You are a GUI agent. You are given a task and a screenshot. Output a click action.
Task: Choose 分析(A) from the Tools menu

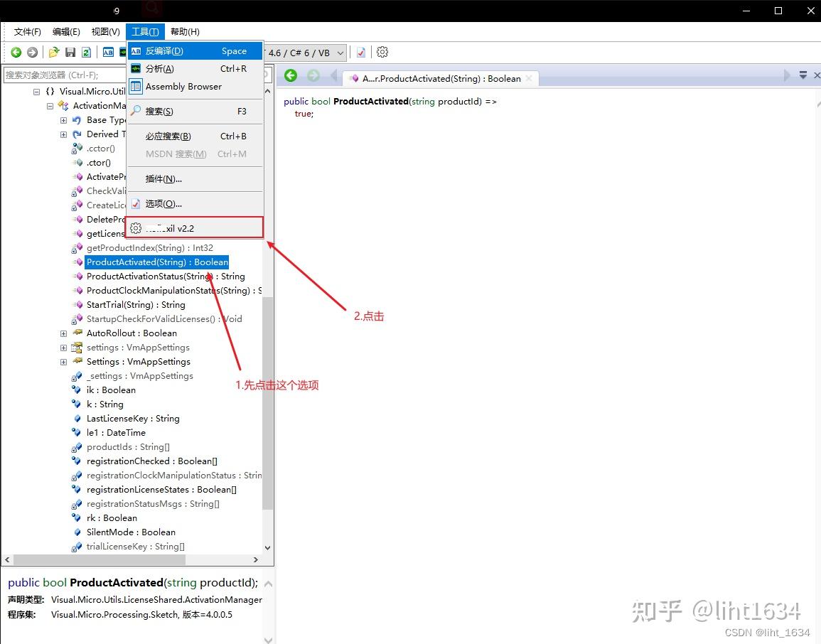158,68
